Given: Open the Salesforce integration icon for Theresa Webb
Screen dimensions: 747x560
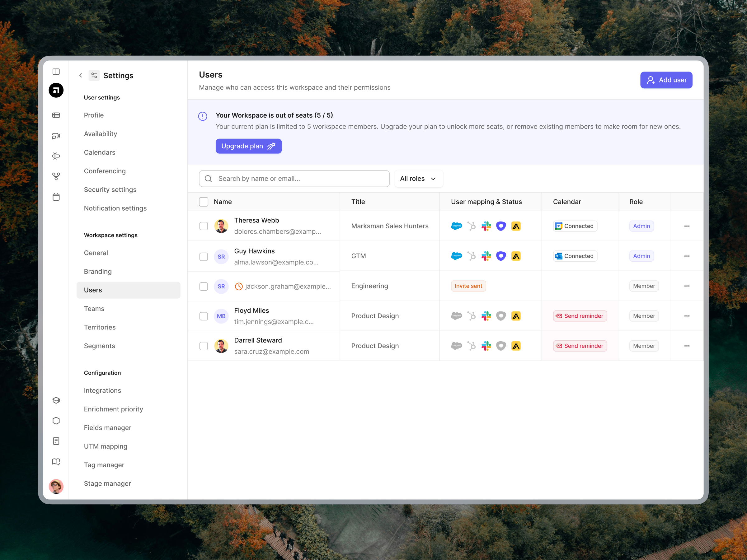Looking at the screenshot, I should tap(457, 226).
